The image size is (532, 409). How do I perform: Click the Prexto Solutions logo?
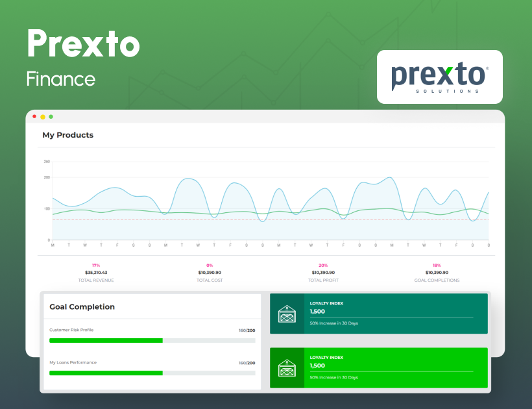(440, 76)
